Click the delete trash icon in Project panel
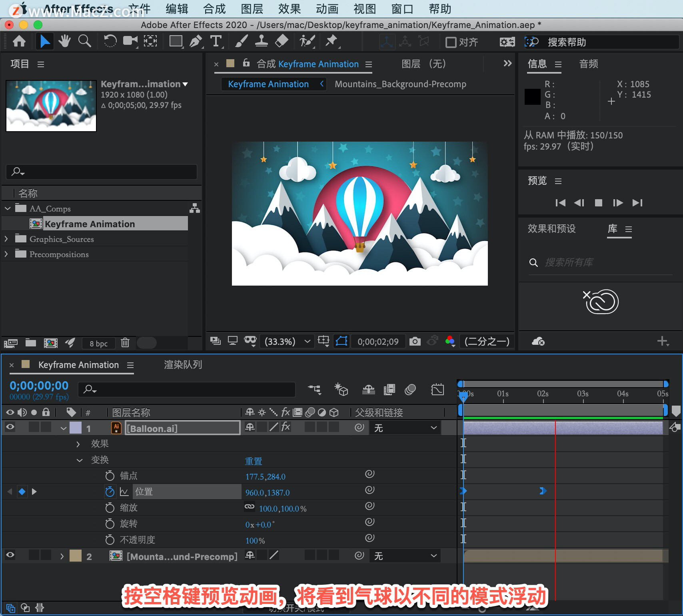Screen dimensions: 683x616 [125, 342]
